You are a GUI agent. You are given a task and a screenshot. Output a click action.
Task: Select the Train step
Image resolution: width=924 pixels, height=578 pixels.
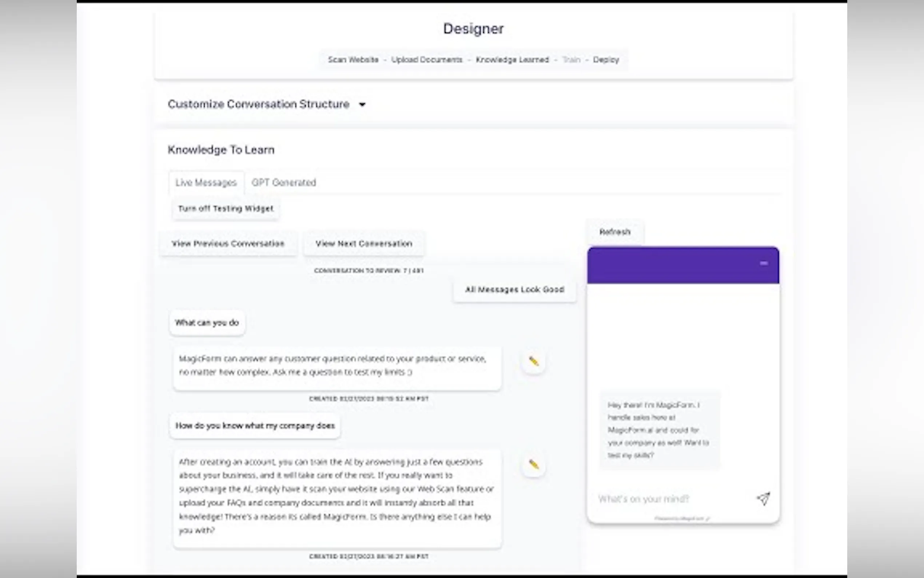pyautogui.click(x=571, y=60)
